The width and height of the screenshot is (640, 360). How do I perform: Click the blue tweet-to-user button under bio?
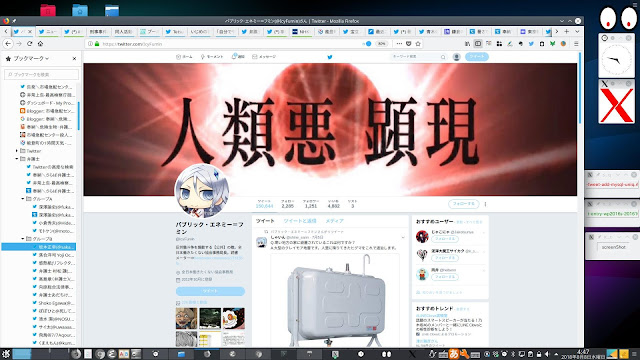pos(210,291)
